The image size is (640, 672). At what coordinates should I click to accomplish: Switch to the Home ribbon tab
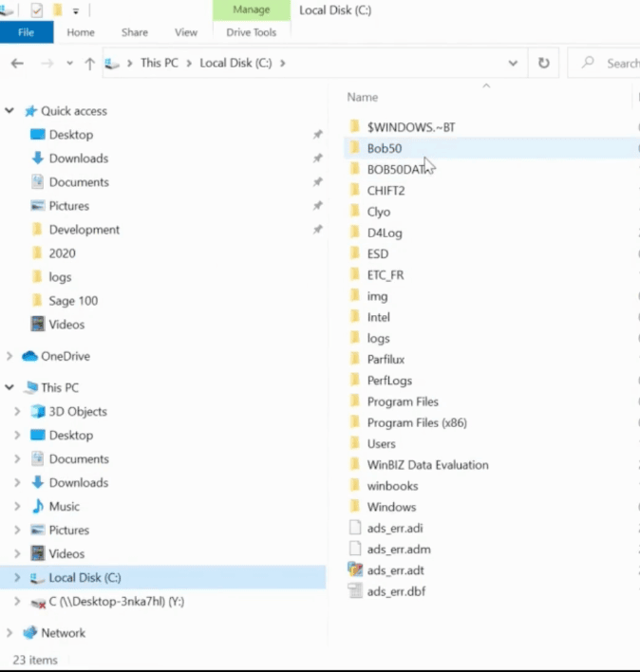tap(81, 32)
